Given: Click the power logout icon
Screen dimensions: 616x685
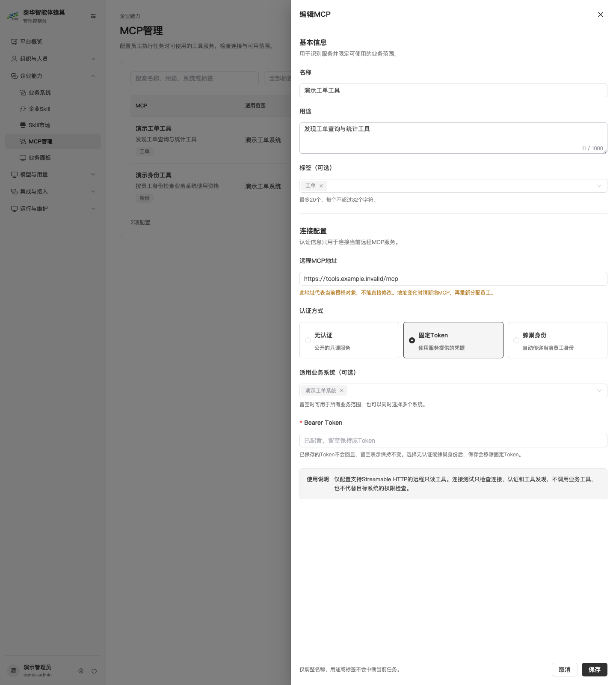Looking at the screenshot, I should pos(94,671).
